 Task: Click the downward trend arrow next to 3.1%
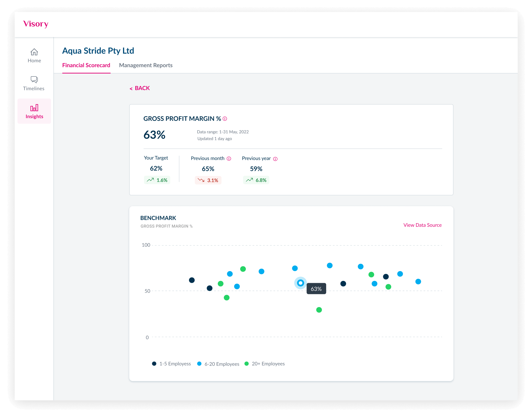[x=201, y=180]
